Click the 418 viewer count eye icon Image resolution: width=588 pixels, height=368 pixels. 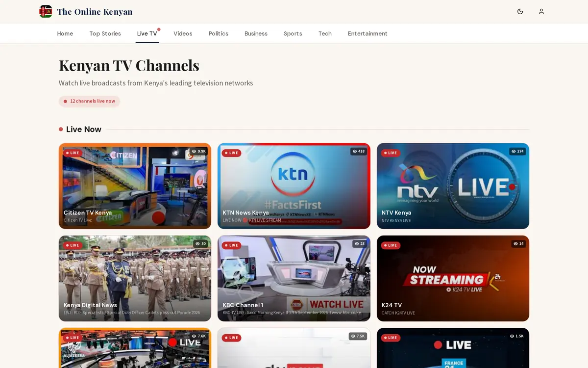355,152
